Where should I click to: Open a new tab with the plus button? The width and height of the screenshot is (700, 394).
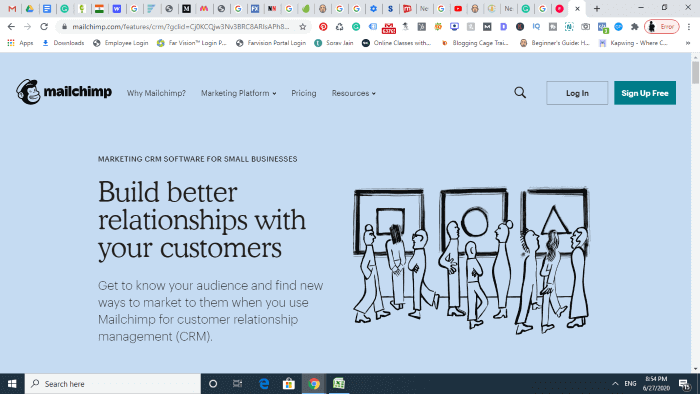pyautogui.click(x=596, y=8)
